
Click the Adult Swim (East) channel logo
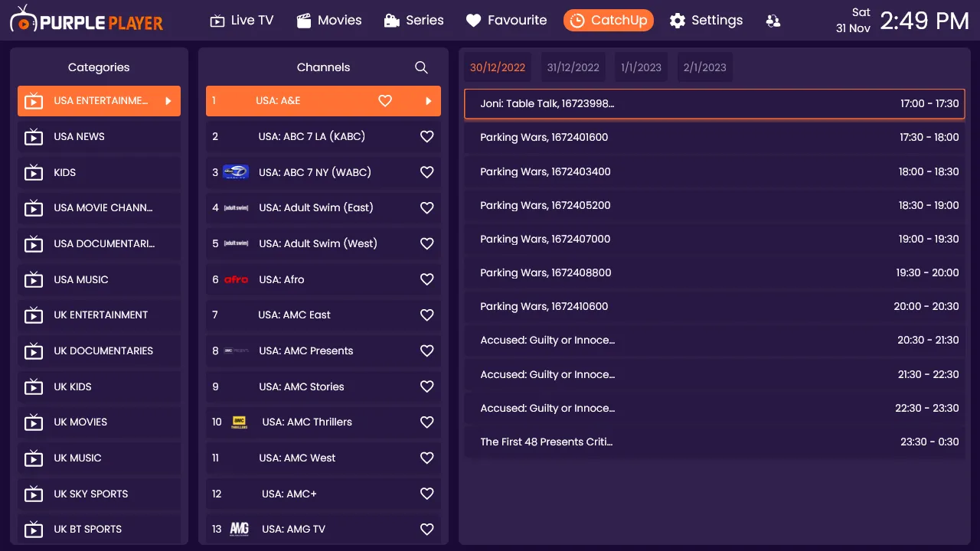tap(236, 208)
